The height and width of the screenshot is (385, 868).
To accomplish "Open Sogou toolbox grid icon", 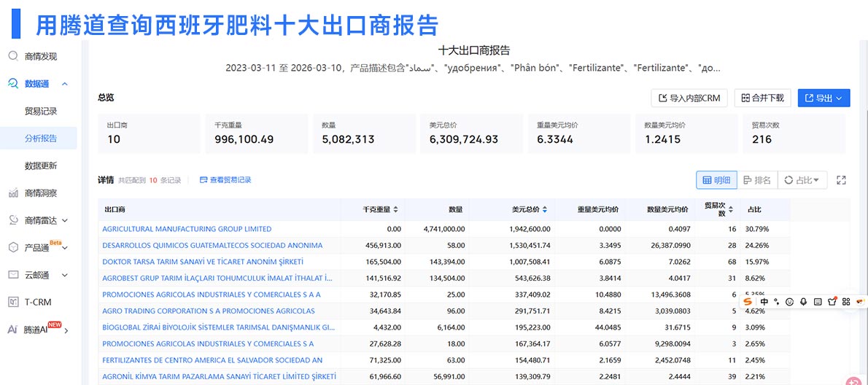I will point(846,301).
